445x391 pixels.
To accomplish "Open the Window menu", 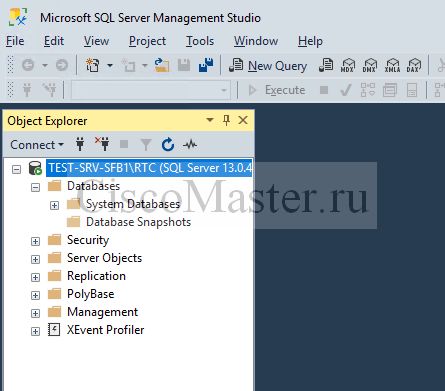I will click(x=256, y=41).
